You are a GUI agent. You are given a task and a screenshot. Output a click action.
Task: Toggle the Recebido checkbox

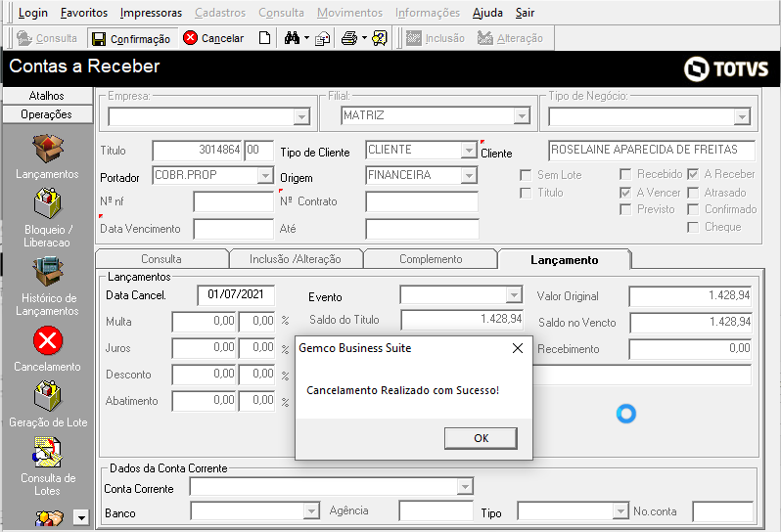(625, 174)
